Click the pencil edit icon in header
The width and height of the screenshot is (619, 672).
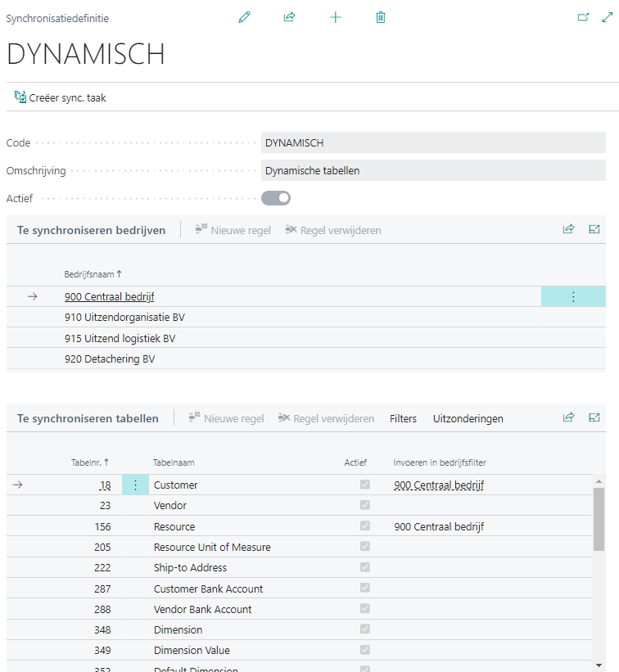tap(244, 17)
